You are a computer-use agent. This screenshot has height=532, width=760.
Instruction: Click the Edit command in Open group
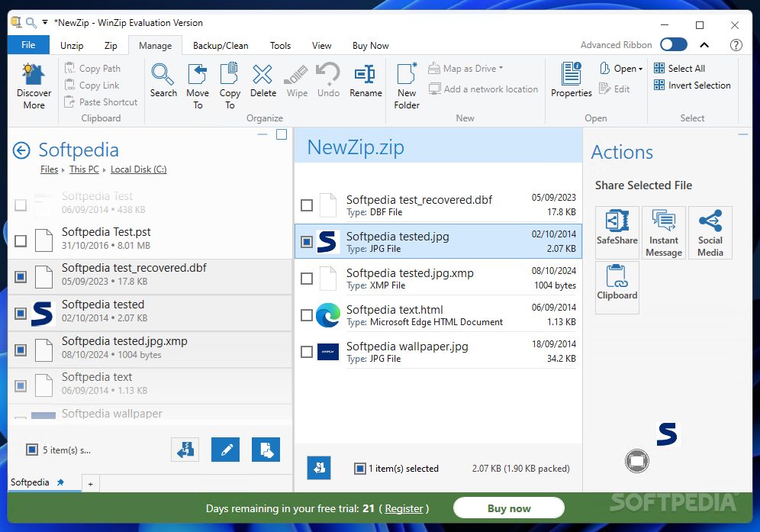[614, 89]
